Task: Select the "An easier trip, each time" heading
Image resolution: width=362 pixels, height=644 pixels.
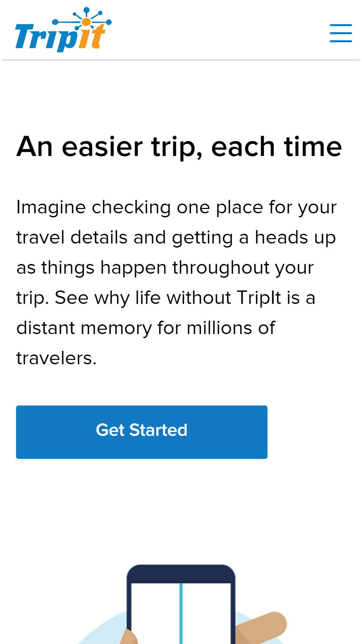Action: tap(179, 147)
